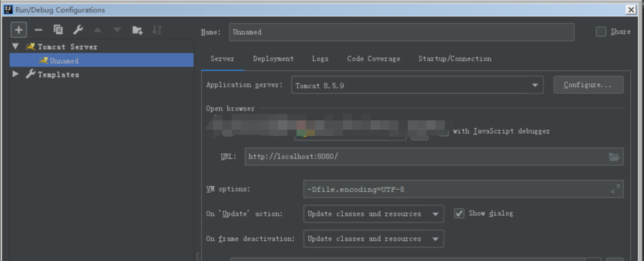644x261 pixels.
Task: Expand the Templates tree node
Action: coord(16,74)
